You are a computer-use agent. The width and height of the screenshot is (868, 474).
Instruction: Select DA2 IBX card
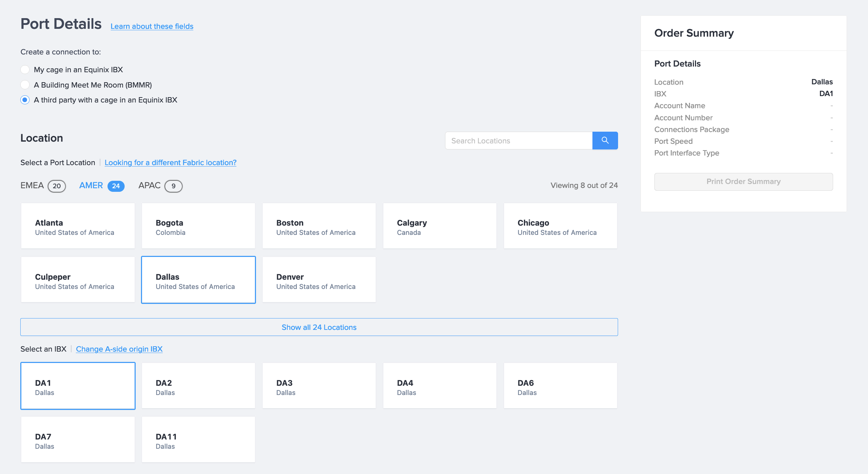tap(199, 386)
